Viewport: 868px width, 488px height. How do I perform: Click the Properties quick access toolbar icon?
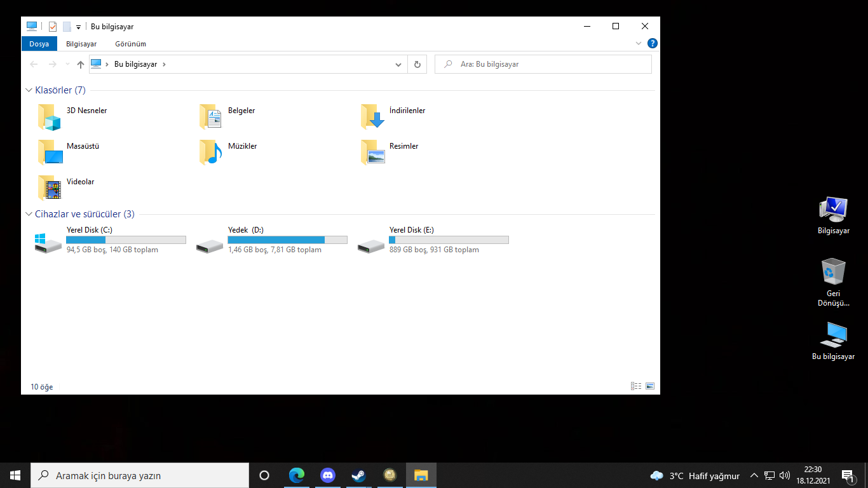pos(53,27)
